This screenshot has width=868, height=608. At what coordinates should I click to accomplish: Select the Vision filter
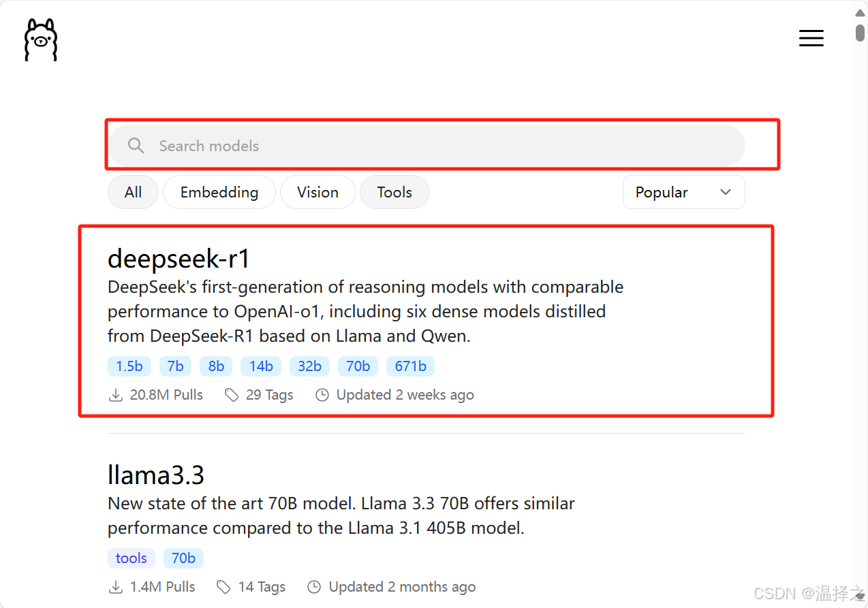pyautogui.click(x=317, y=192)
